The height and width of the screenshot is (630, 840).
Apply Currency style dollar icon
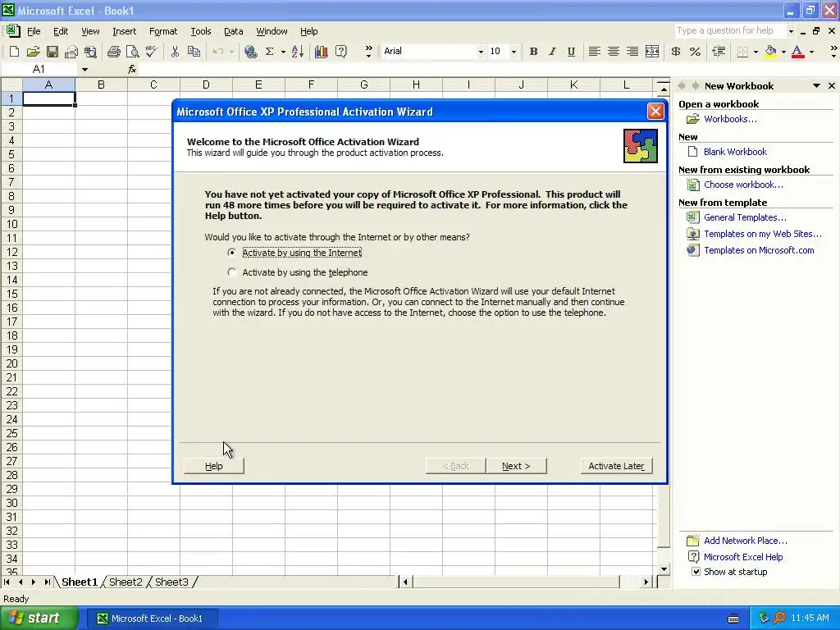click(676, 52)
